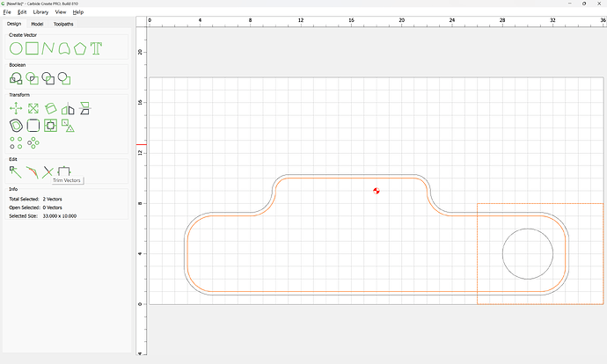
Task: Click the Trim Vectors scissors icon
Action: (x=48, y=172)
